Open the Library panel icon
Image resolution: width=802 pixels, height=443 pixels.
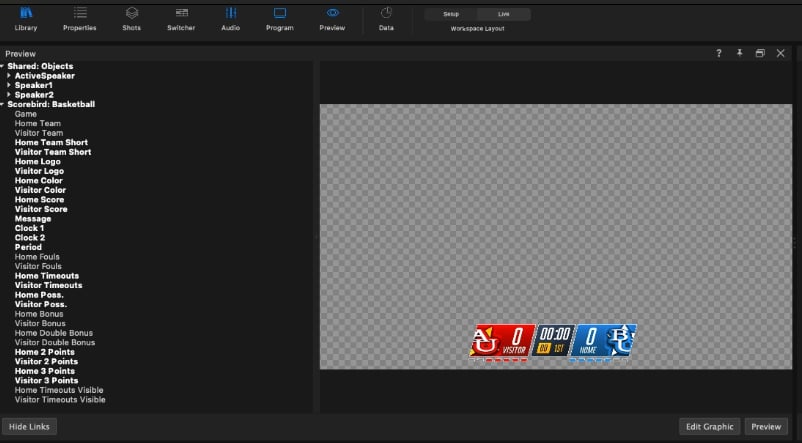[x=26, y=13]
